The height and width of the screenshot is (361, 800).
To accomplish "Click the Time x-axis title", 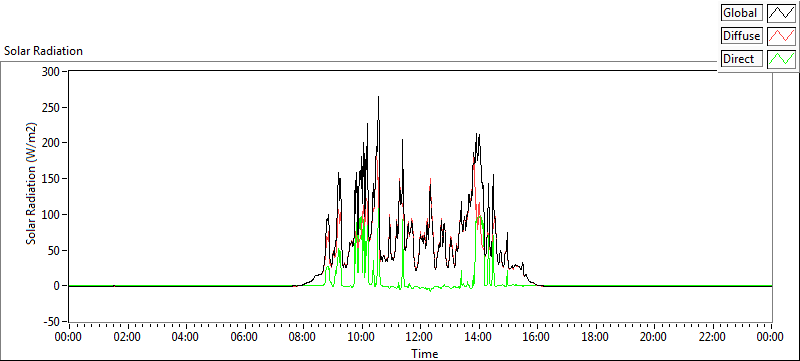I will click(x=424, y=353).
